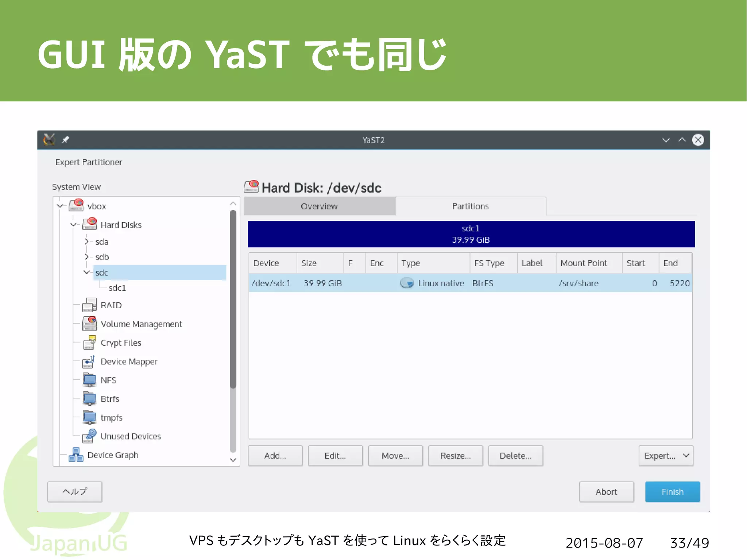Sort table by End column header

coord(675,263)
